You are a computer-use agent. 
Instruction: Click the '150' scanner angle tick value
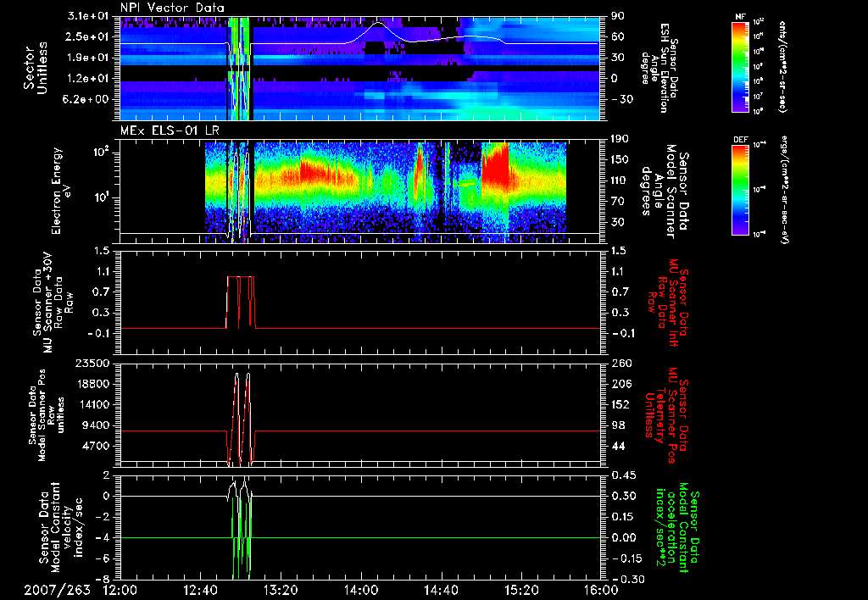[621, 159]
